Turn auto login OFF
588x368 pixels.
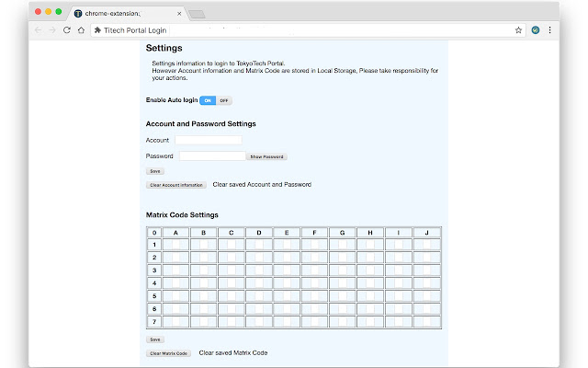(224, 100)
